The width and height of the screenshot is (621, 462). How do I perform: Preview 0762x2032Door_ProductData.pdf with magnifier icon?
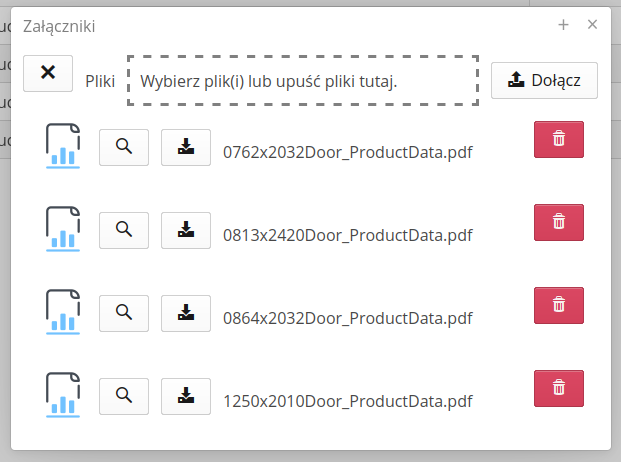click(124, 146)
